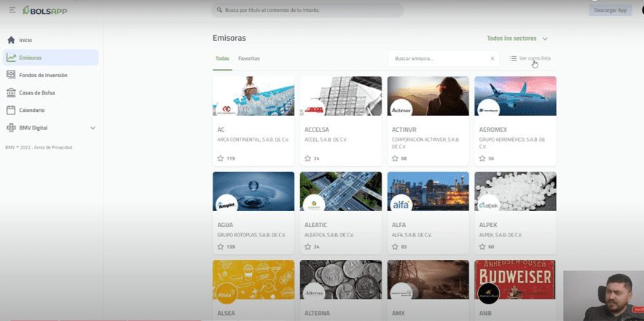Select the Todas tab
The height and width of the screenshot is (321, 644).
[x=222, y=58]
